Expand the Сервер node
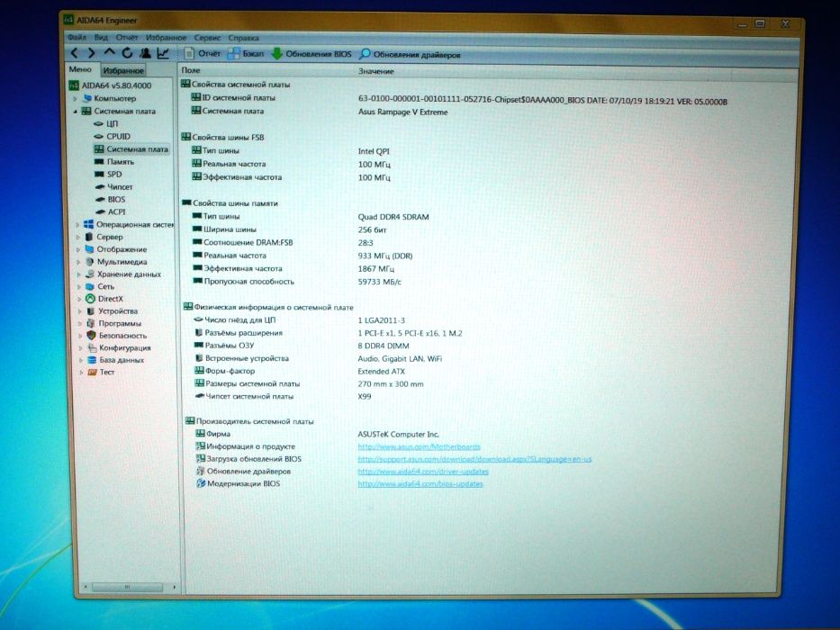The height and width of the screenshot is (630, 840). [78, 237]
